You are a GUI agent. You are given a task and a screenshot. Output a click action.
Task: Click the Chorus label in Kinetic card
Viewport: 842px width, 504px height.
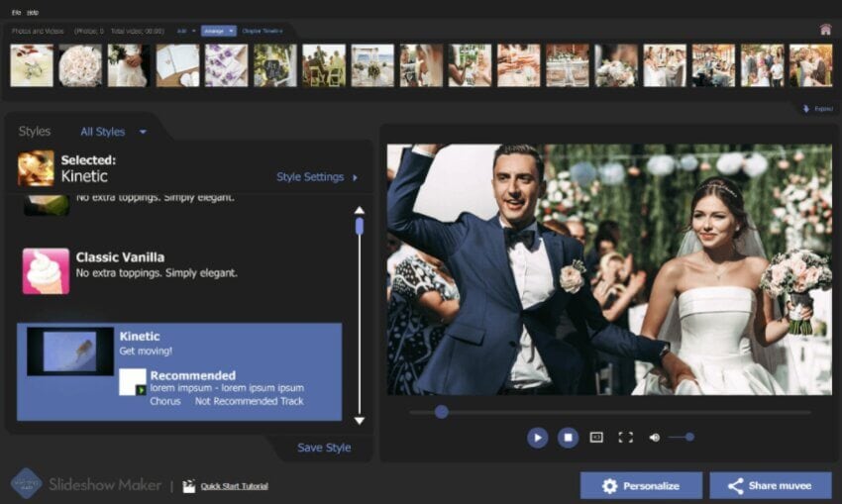pos(165,401)
